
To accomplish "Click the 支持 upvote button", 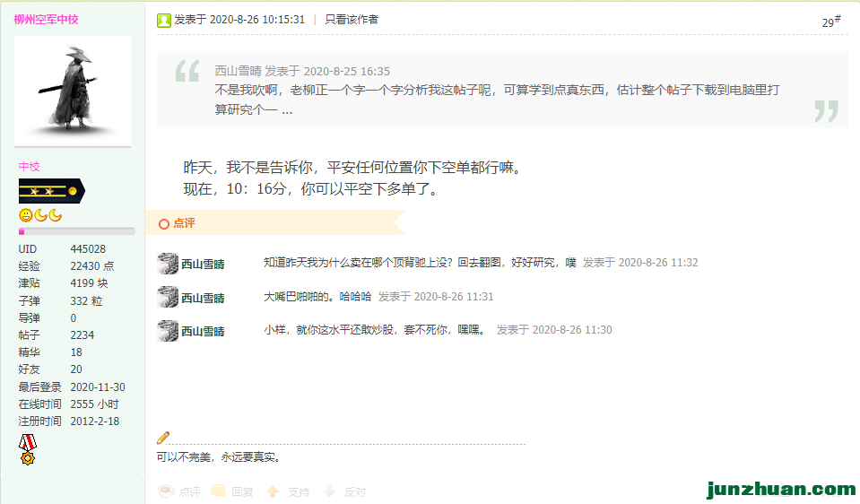I will (288, 491).
